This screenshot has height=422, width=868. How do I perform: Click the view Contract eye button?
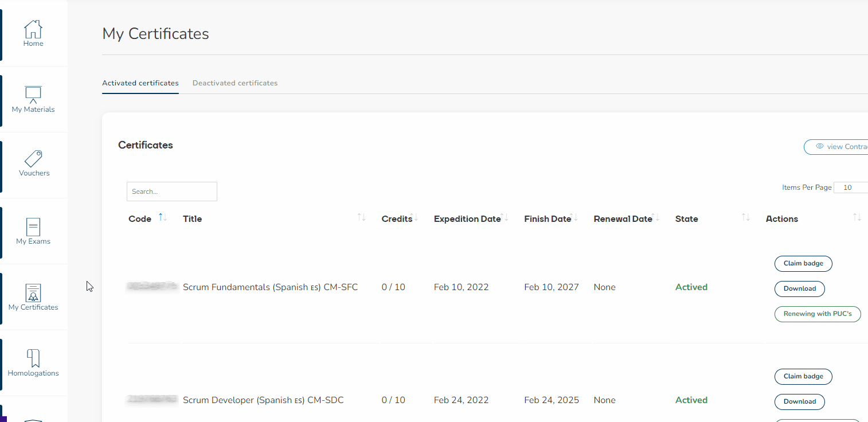[x=838, y=147]
